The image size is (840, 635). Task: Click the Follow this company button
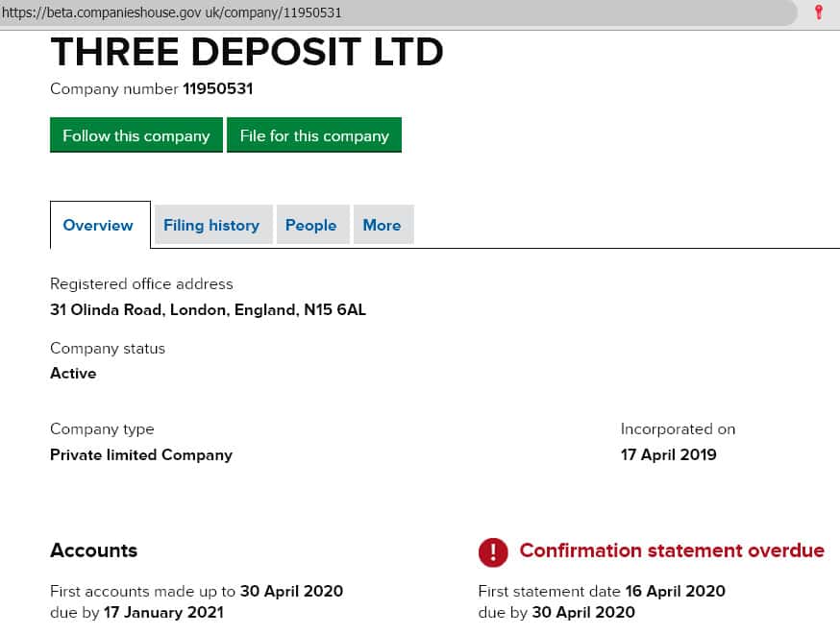coord(136,135)
